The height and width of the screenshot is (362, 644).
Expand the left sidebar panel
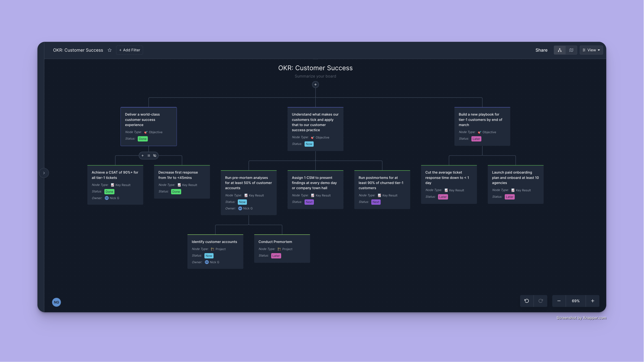(44, 173)
